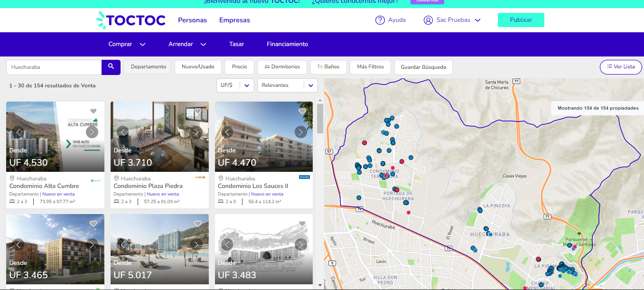This screenshot has height=290, width=644.
Task: Click the LA PINCOYA map label
Action: tap(496, 206)
